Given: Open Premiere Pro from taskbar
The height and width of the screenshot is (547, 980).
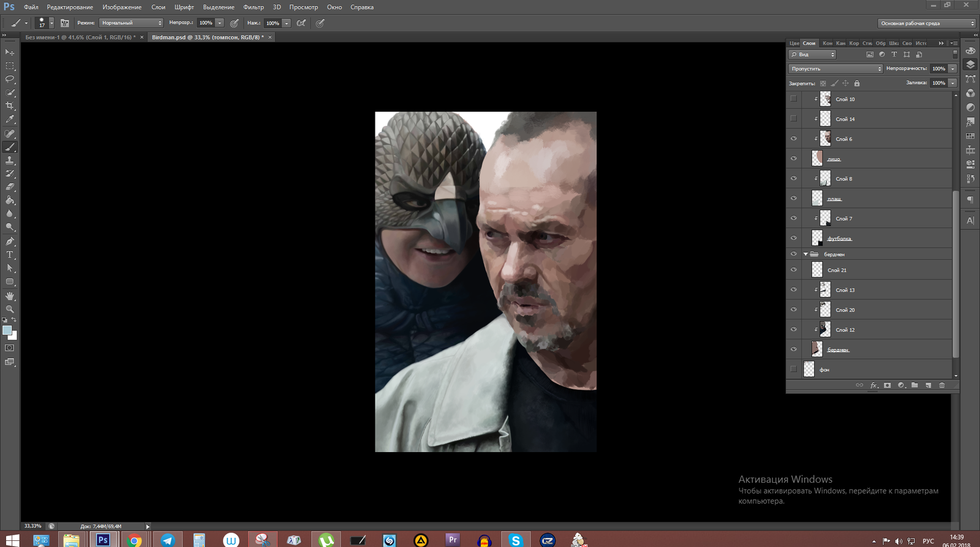Looking at the screenshot, I should (453, 540).
